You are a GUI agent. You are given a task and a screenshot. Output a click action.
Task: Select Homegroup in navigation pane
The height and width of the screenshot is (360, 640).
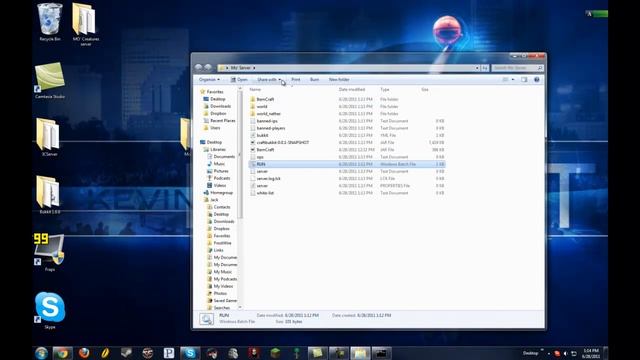[218, 193]
